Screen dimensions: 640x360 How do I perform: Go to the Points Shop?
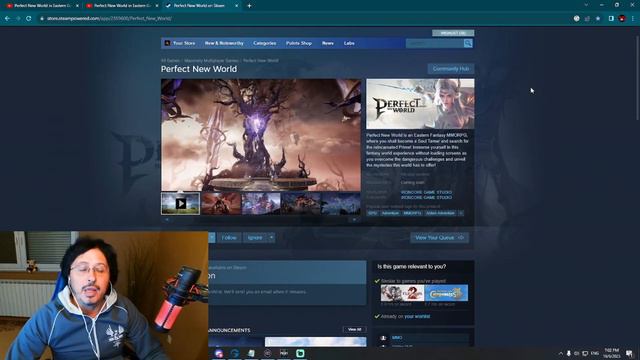coord(299,43)
